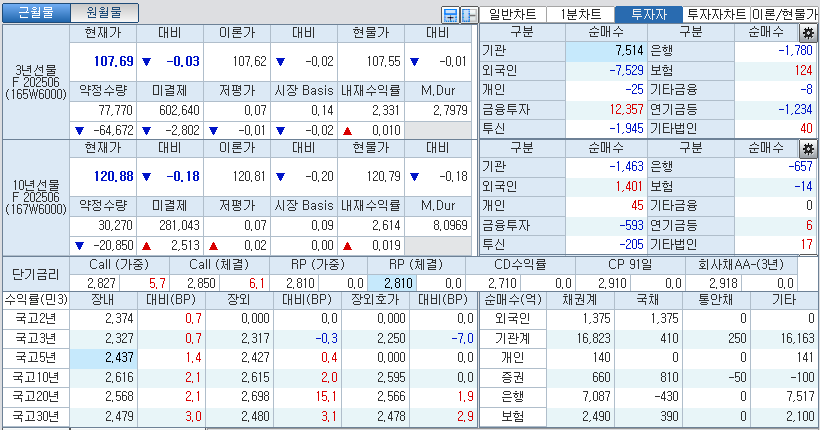Click CD수익률 value 2.710
The width and height of the screenshot is (820, 430).
click(502, 284)
